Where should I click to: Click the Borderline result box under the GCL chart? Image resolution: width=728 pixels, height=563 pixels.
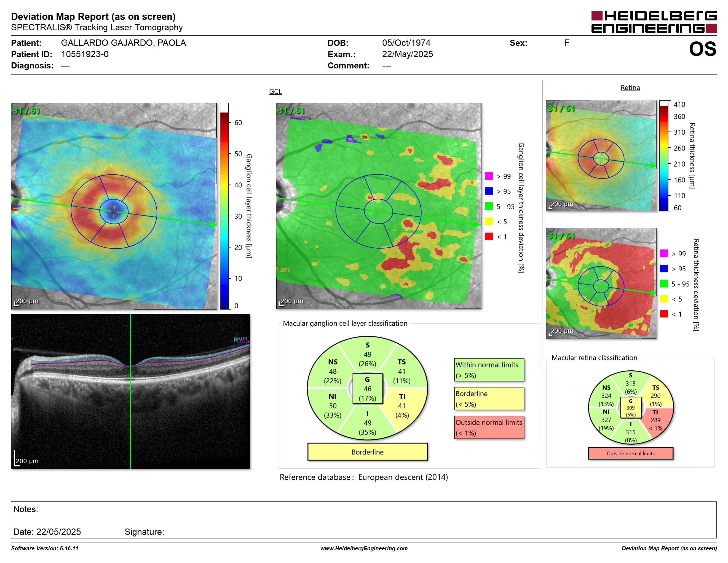click(x=367, y=452)
